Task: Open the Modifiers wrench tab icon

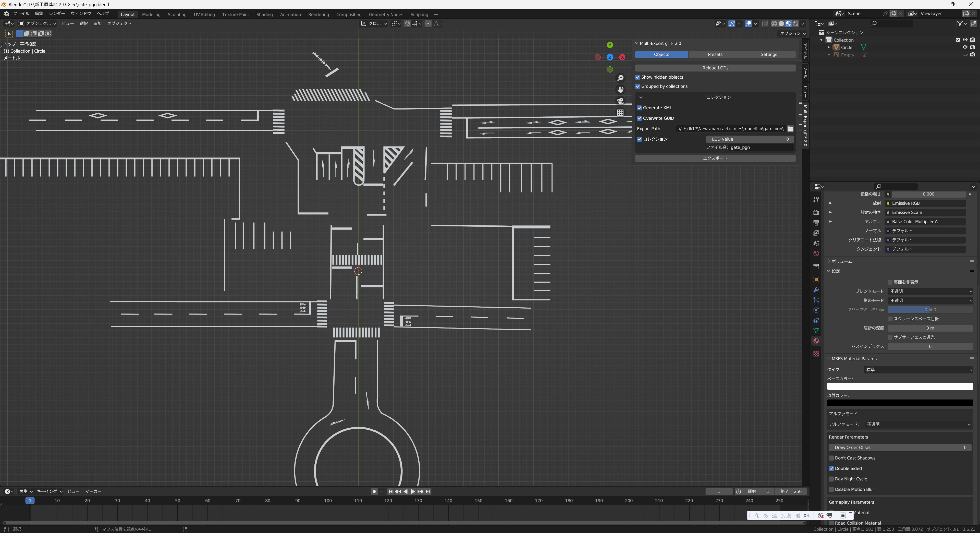Action: [816, 290]
